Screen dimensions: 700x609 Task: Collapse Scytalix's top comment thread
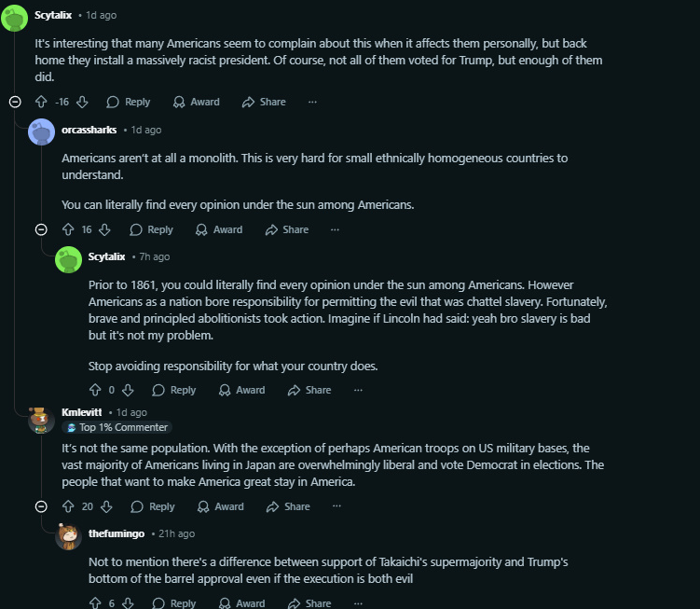[15, 102]
